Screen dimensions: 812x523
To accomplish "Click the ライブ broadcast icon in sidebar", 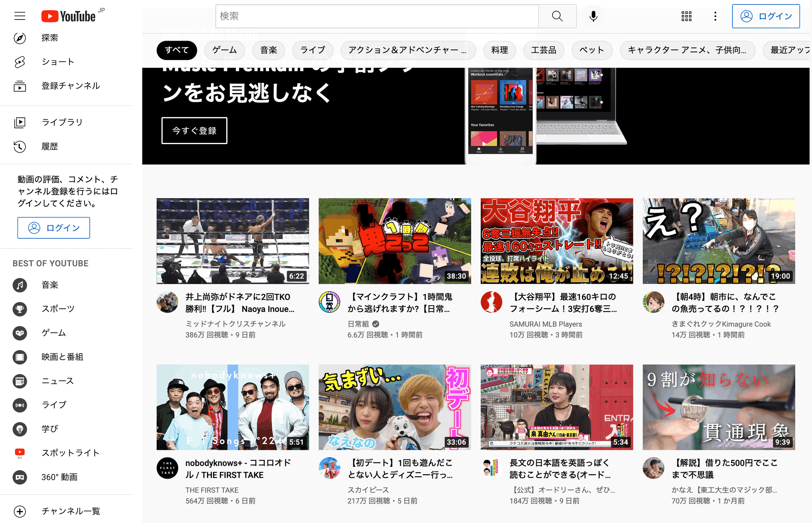I will click(20, 405).
